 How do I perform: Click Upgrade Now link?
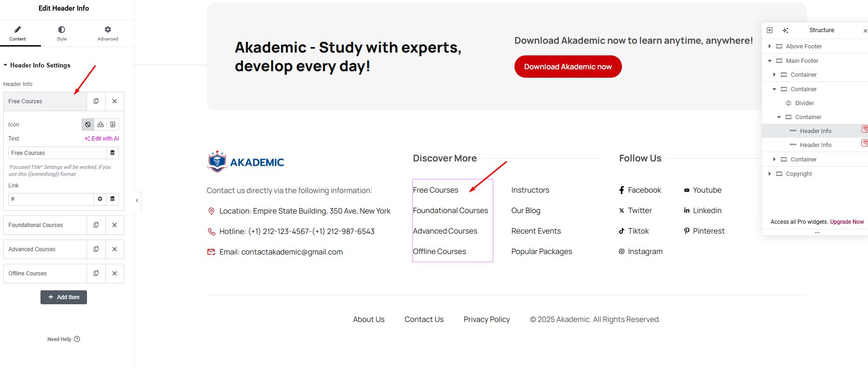[x=847, y=222]
